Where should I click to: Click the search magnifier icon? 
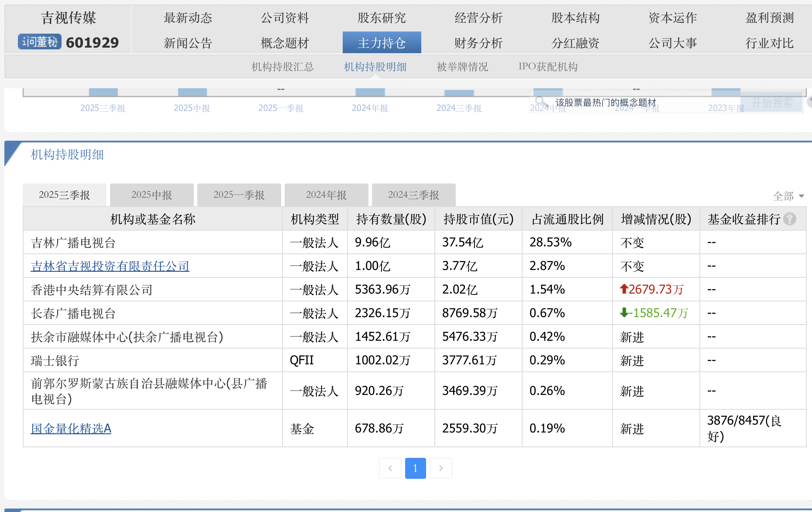click(540, 102)
